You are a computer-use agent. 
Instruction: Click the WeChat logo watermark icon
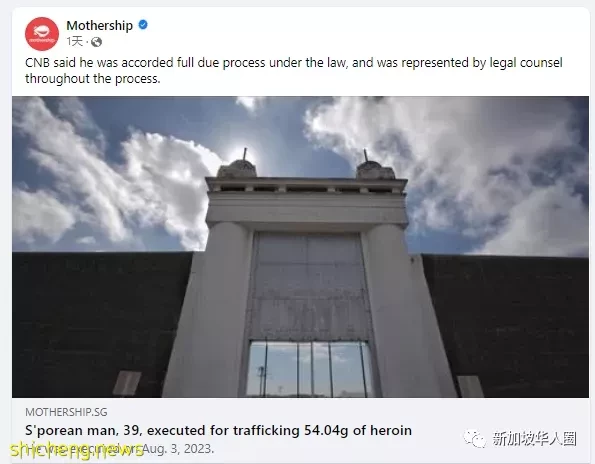[475, 439]
